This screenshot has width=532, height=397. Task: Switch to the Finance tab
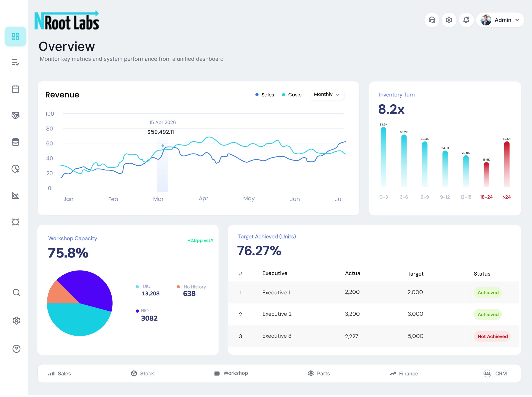tap(404, 373)
